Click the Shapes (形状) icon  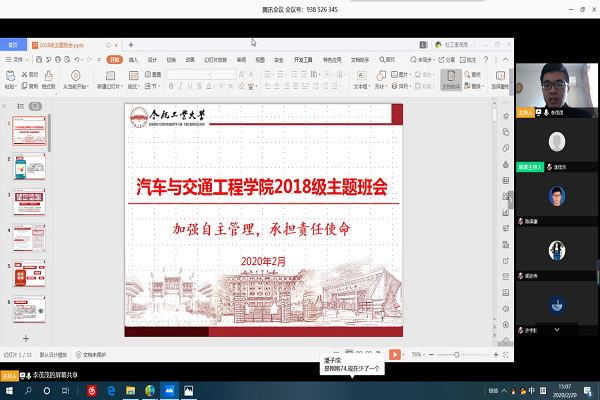click(380, 75)
